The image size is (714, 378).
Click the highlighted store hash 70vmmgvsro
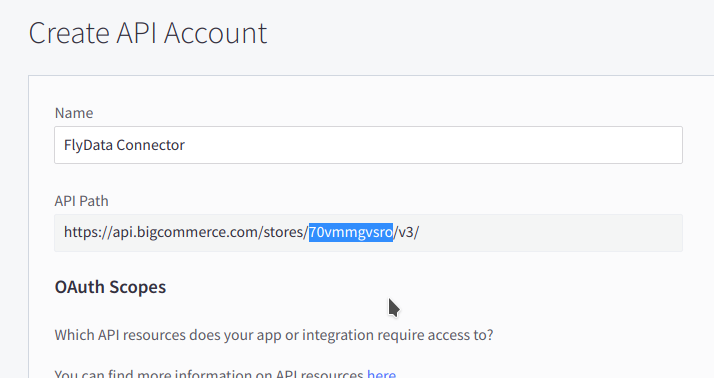[351, 232]
